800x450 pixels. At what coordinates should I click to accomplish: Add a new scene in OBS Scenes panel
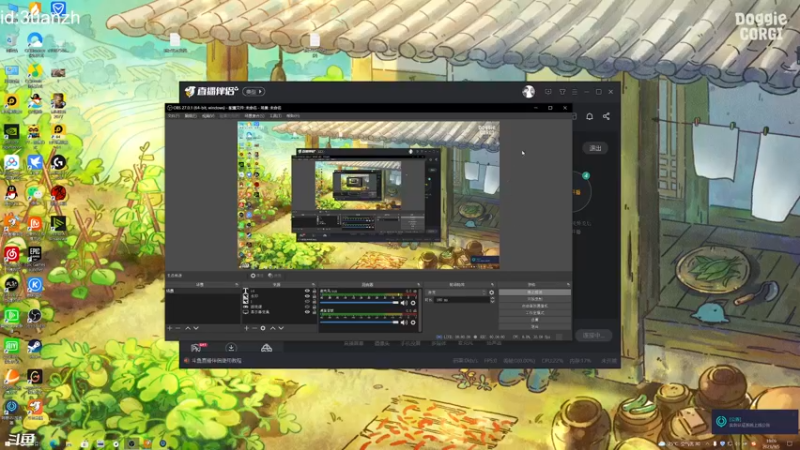(170, 328)
